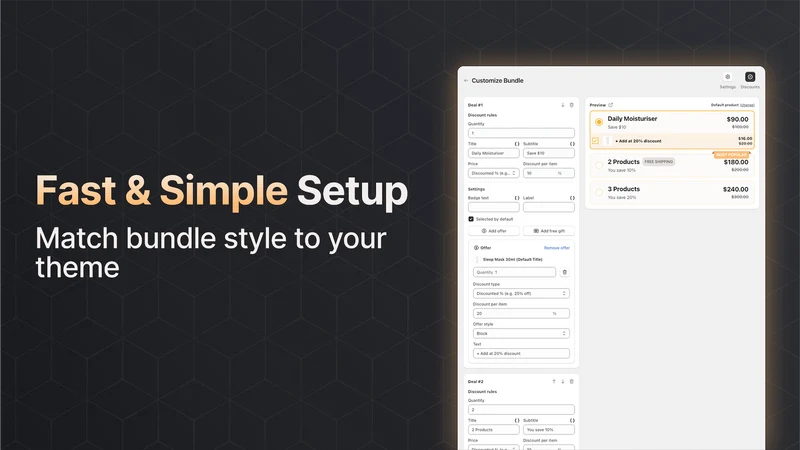
Task: Insert variable into Deal #1 Title field
Action: click(x=517, y=144)
